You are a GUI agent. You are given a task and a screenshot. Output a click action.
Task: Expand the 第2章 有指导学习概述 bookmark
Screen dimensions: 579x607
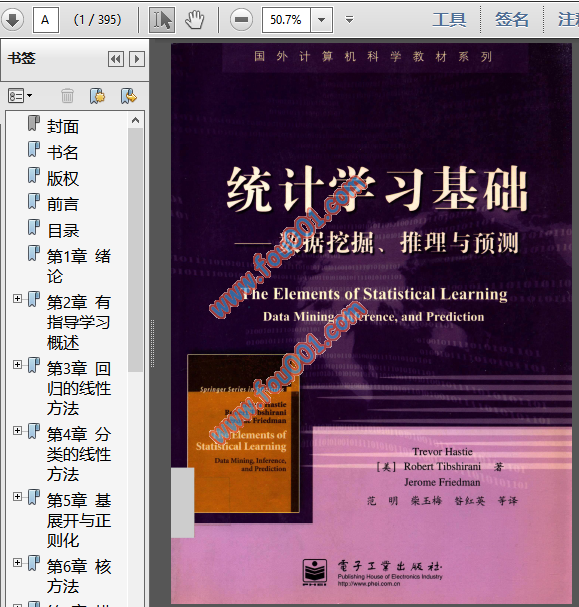(17, 298)
